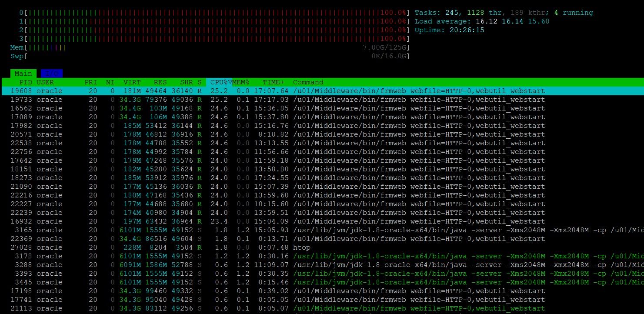
Task: Sort by SHR column header
Action: click(x=187, y=82)
